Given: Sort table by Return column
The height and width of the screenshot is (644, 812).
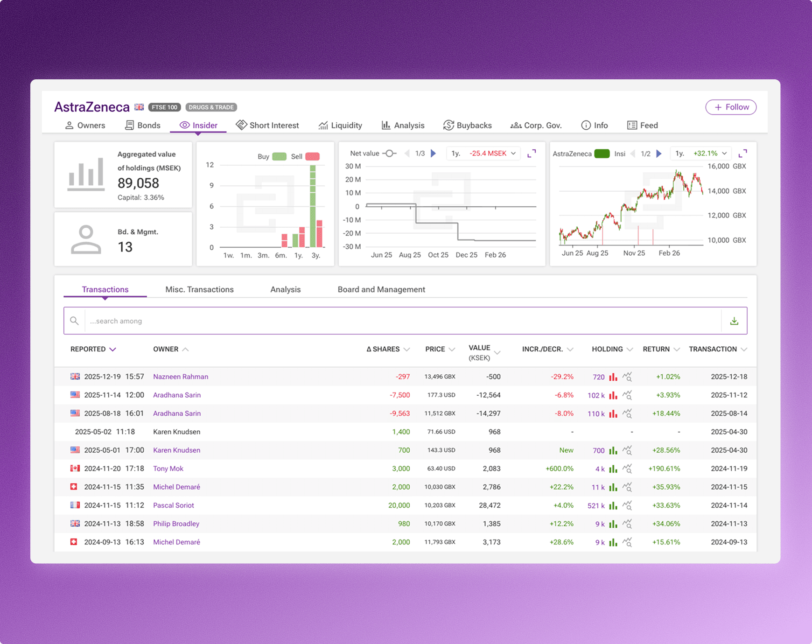Looking at the screenshot, I should pyautogui.click(x=661, y=349).
